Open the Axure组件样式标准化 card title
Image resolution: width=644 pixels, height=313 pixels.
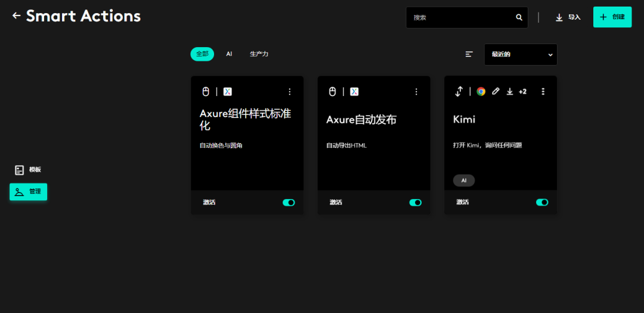pos(246,119)
